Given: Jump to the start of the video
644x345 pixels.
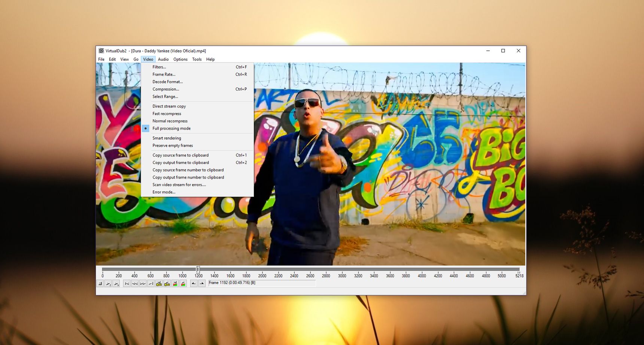Looking at the screenshot, I should [127, 284].
